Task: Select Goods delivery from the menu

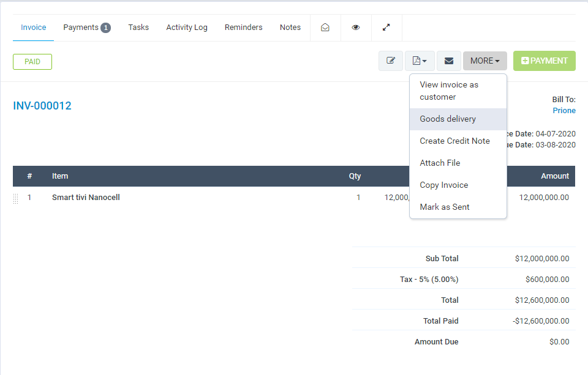Action: (447, 119)
